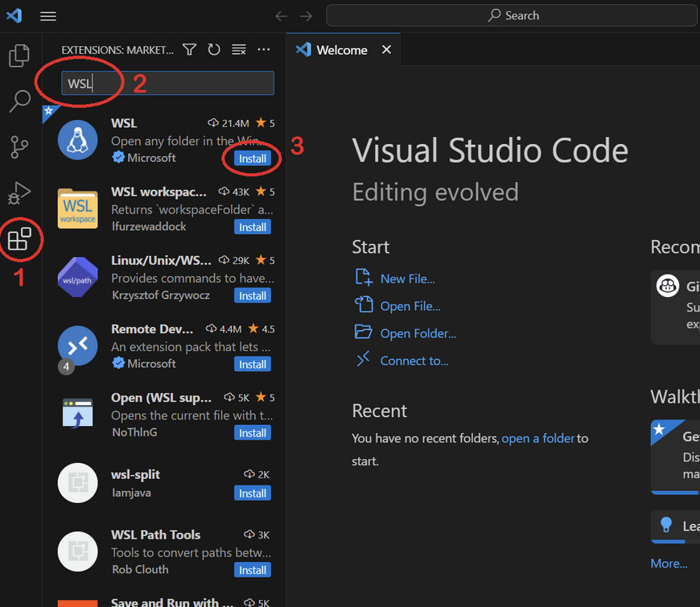This screenshot has height=607, width=700.
Task: Install WSL workspaceFolder extension
Action: pos(253,227)
